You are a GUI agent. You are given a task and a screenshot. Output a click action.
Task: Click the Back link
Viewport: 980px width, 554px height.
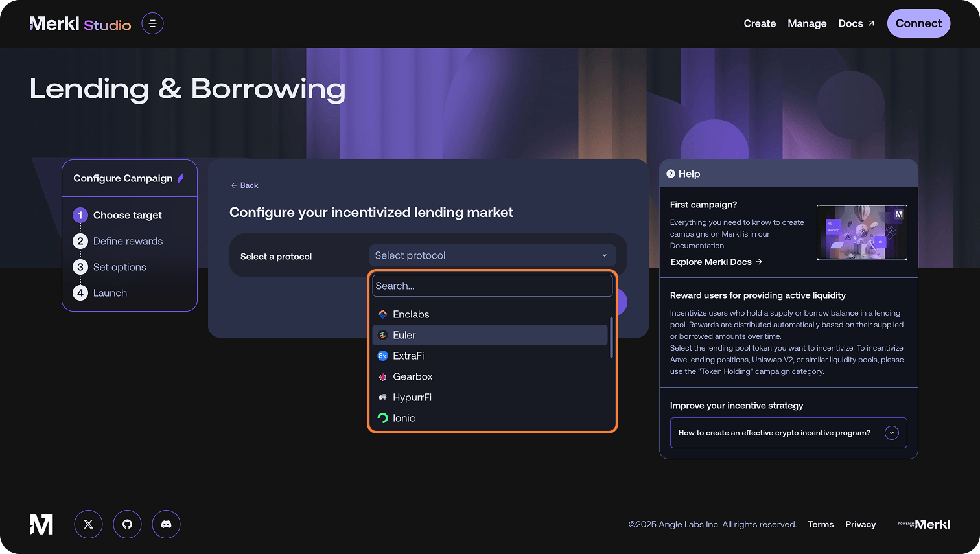tap(244, 185)
